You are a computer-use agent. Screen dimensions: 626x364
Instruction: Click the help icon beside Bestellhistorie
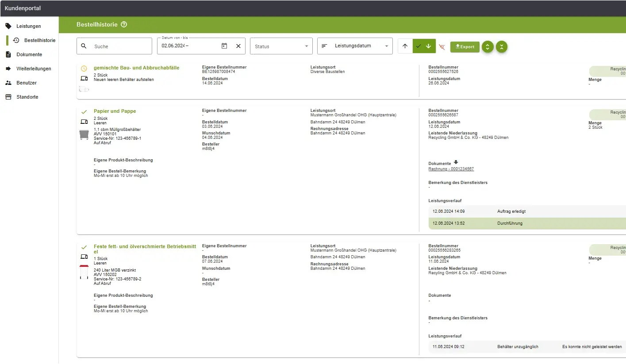[x=124, y=25]
